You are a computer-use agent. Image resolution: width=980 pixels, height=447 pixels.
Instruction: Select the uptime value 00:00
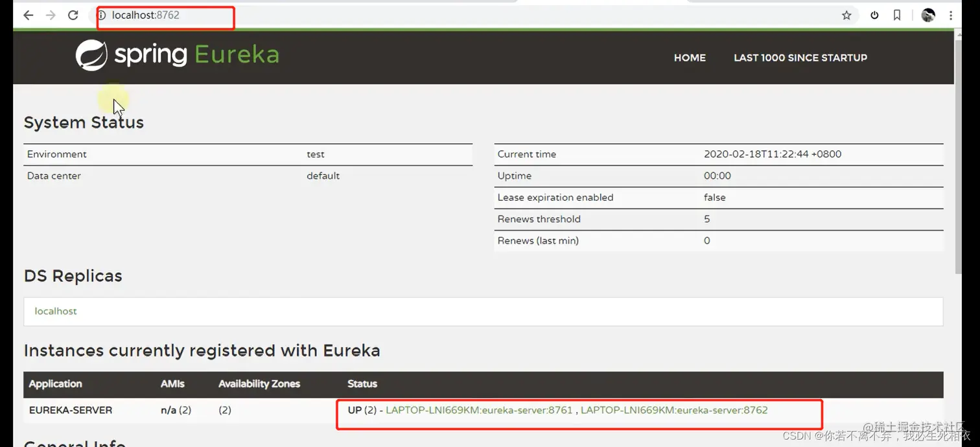717,176
